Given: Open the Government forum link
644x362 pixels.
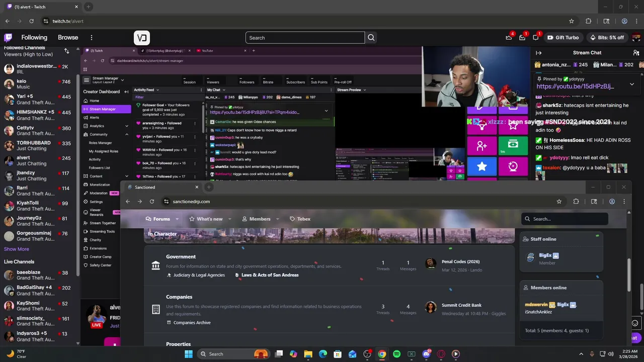Looking at the screenshot, I should (x=181, y=257).
